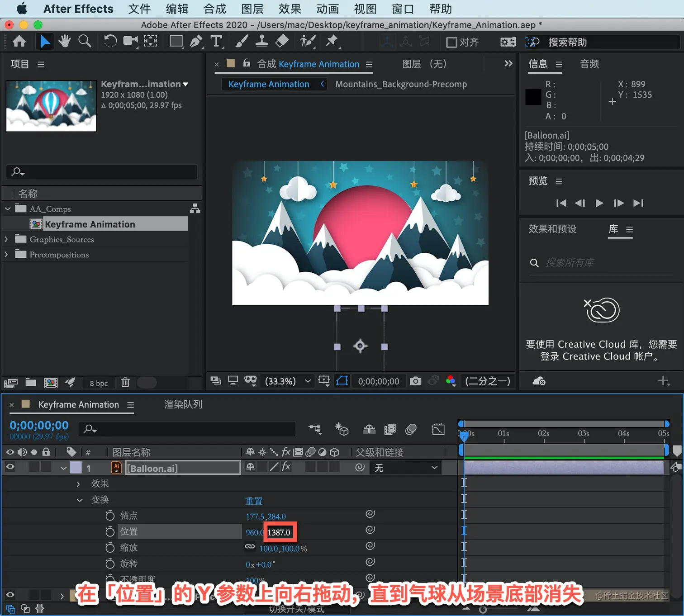The height and width of the screenshot is (616, 684).
Task: Open the 合成 menu
Action: click(214, 9)
